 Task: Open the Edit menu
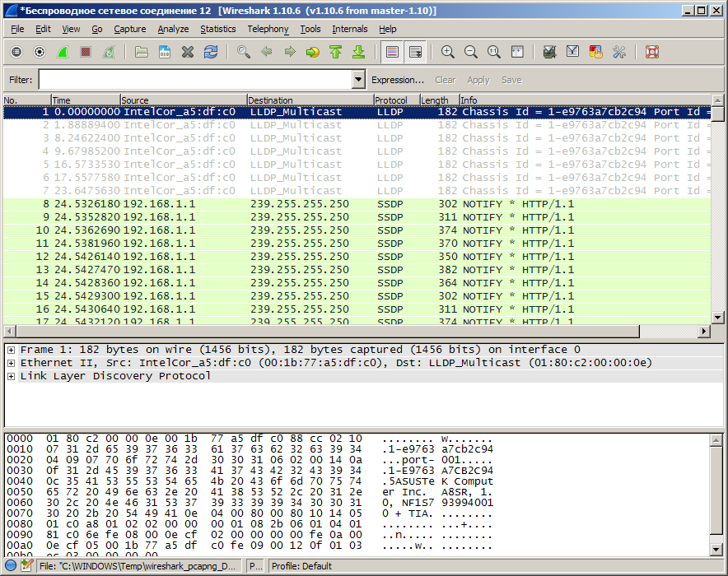[43, 29]
